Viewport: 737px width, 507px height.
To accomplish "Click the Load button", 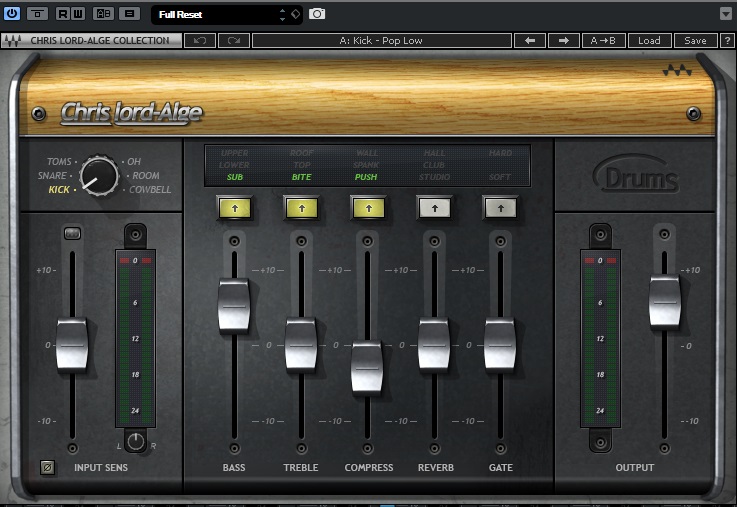I will click(x=649, y=40).
